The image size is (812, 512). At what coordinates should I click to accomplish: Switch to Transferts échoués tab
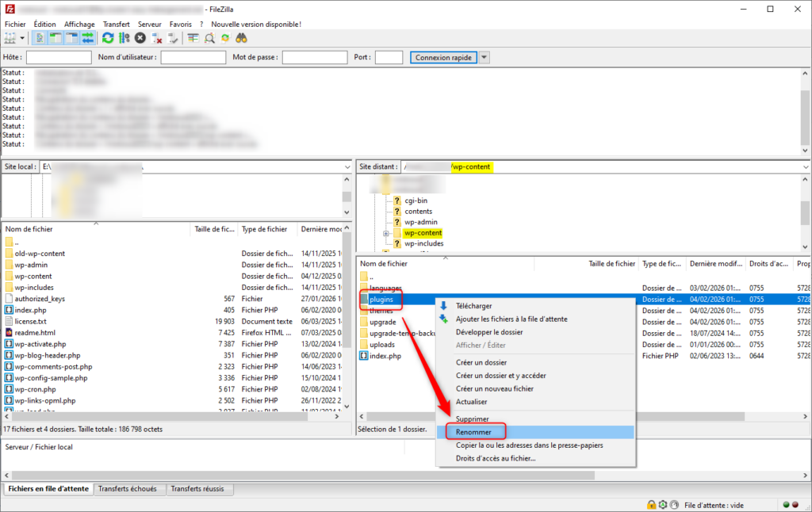(128, 489)
